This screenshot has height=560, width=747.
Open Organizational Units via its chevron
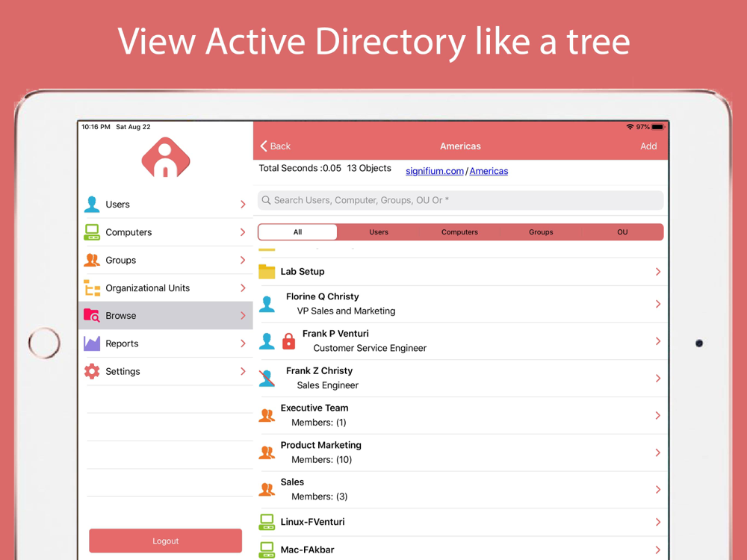tap(243, 288)
